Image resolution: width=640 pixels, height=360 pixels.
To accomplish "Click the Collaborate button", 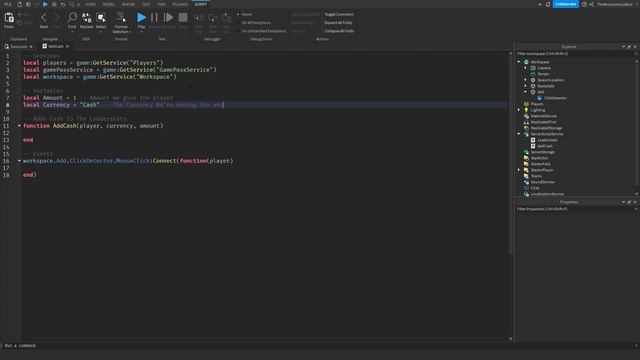I will [566, 4].
